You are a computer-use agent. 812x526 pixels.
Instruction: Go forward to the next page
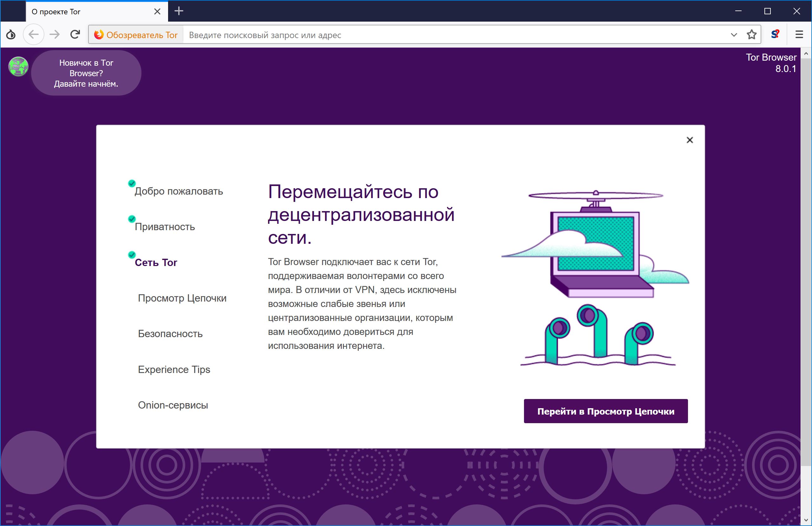pos(55,35)
